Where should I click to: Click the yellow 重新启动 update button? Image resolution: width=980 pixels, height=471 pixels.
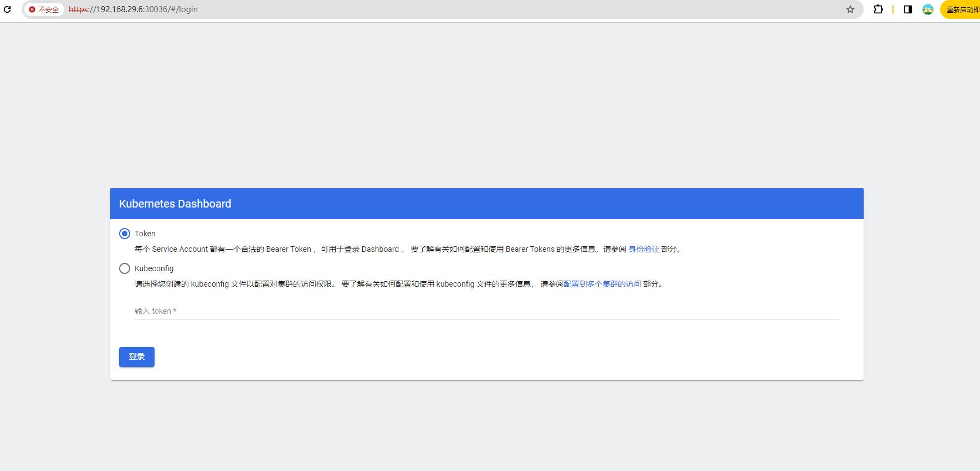(961, 9)
